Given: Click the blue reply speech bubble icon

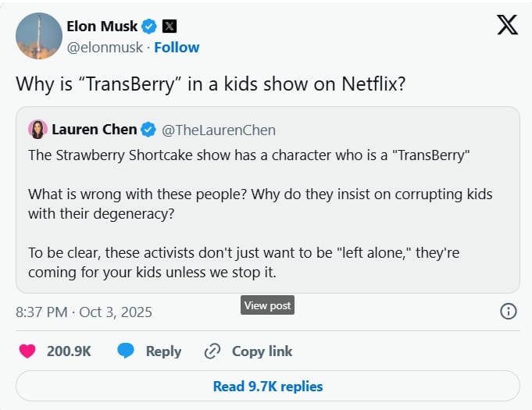Looking at the screenshot, I should 126,351.
